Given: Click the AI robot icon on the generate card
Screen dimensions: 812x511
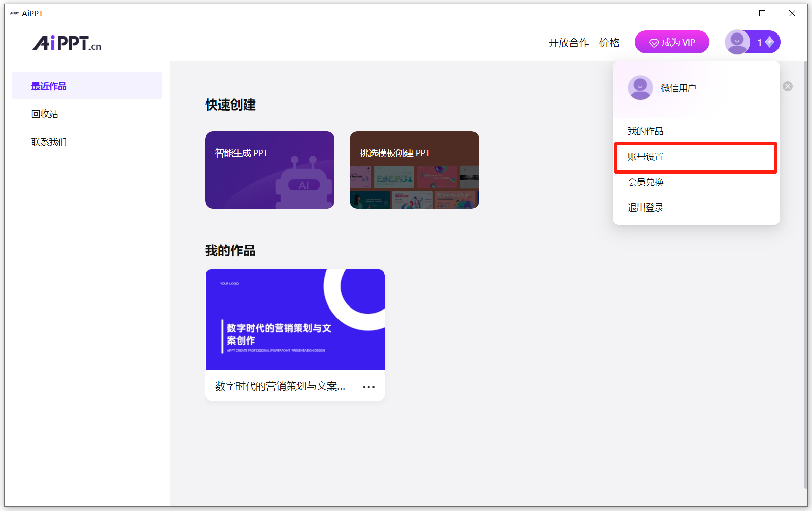Looking at the screenshot, I should pyautogui.click(x=304, y=182).
